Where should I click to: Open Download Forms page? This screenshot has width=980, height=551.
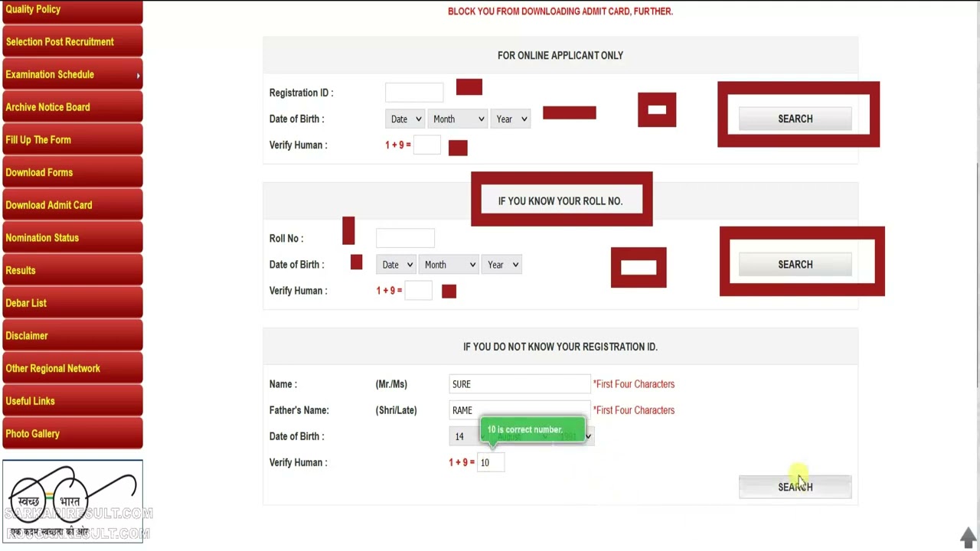click(72, 172)
